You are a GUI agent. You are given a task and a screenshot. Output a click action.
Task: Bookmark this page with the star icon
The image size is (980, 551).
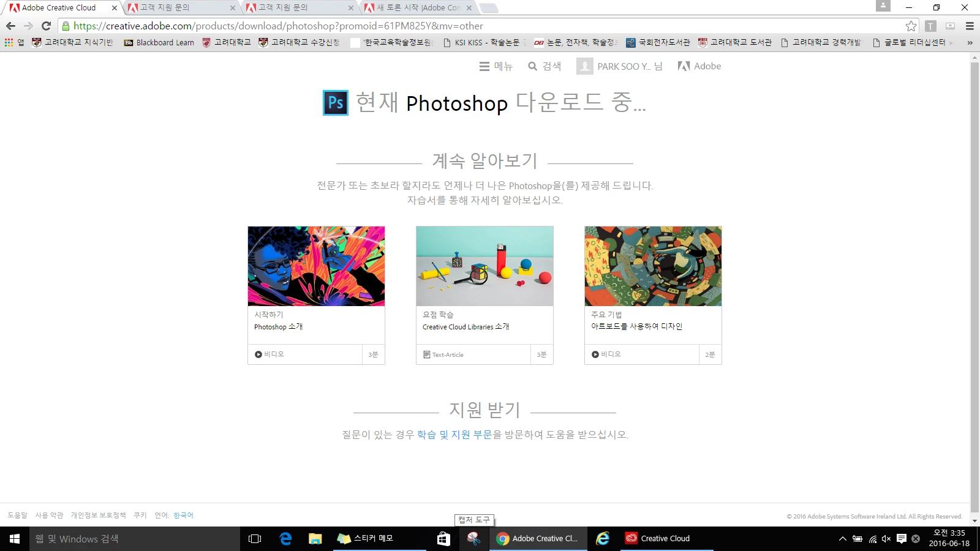[911, 26]
